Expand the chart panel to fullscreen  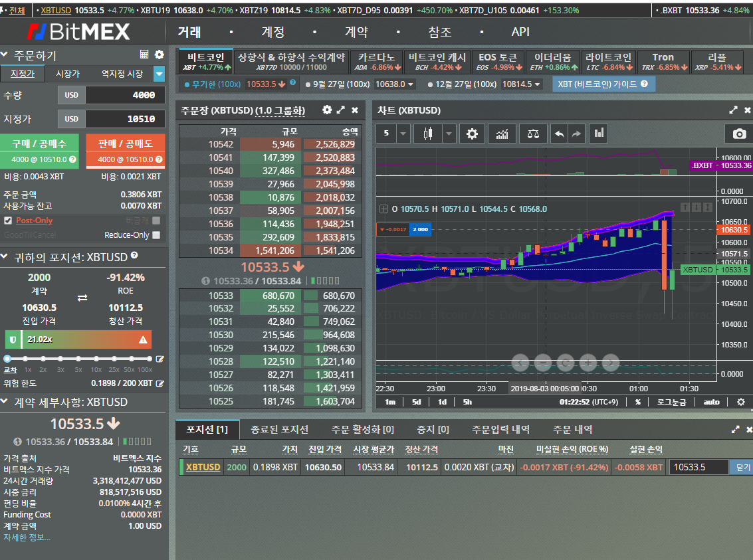(733, 110)
